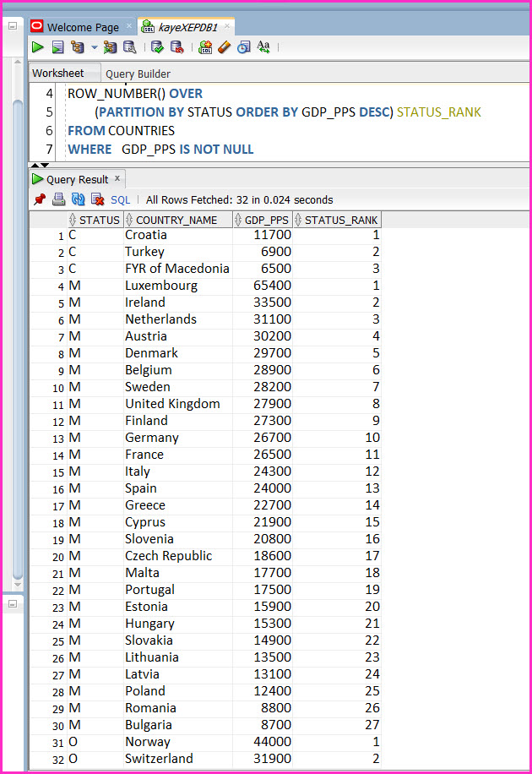Close the Welcome Page tab
The height and width of the screenshot is (774, 532).
tap(129, 25)
